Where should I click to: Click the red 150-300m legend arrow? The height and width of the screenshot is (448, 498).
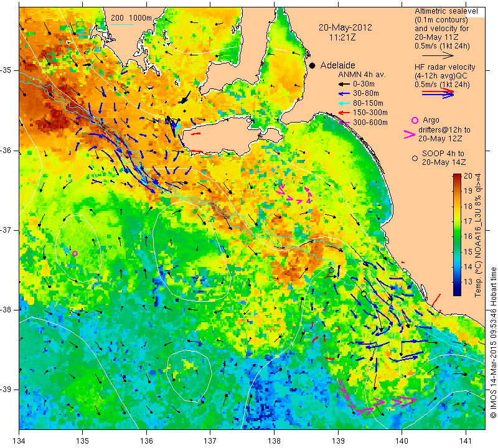(x=344, y=113)
